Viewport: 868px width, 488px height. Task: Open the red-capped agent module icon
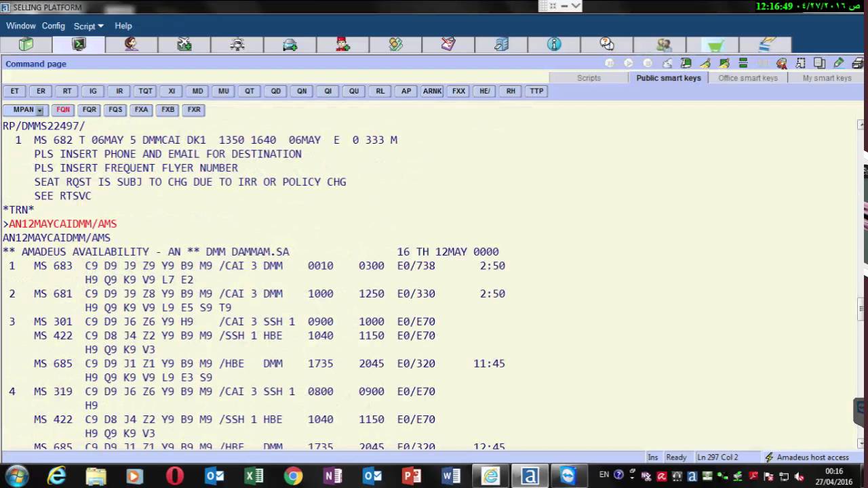[x=342, y=45]
